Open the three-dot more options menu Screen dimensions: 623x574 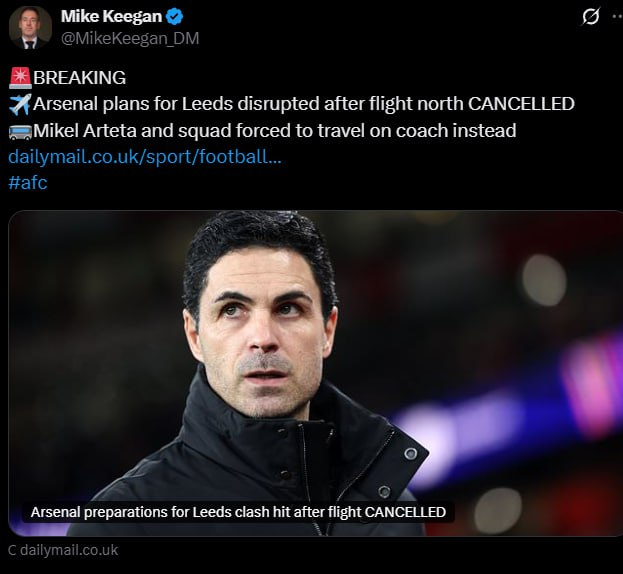tap(615, 16)
